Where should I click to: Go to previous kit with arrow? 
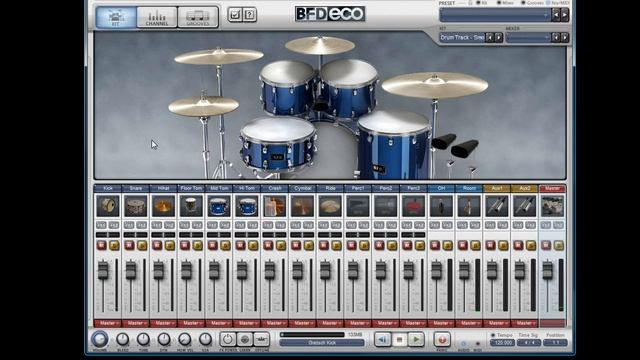click(490, 38)
